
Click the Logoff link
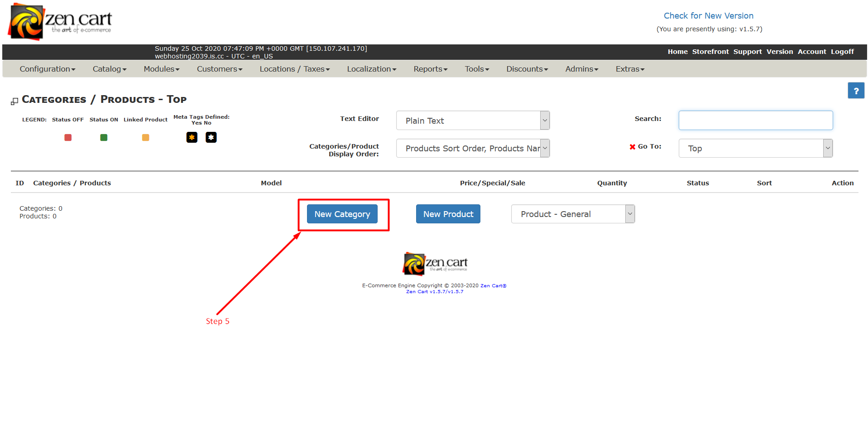tap(842, 52)
